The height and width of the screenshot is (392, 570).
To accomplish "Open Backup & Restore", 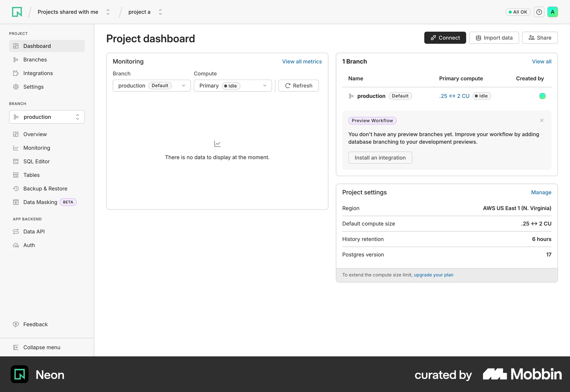I will point(47,189).
